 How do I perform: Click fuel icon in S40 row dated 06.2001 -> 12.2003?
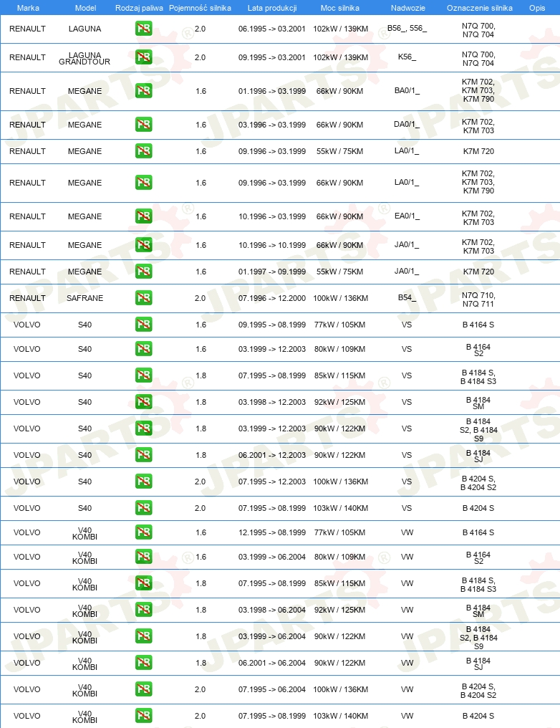pos(144,454)
